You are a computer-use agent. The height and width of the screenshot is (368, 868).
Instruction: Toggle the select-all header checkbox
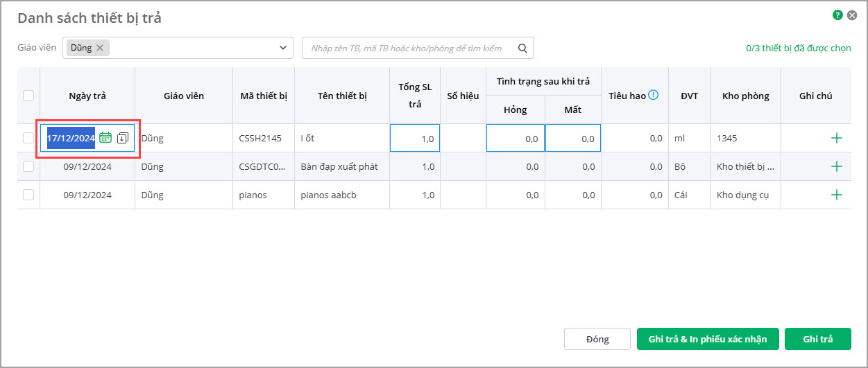click(x=28, y=96)
